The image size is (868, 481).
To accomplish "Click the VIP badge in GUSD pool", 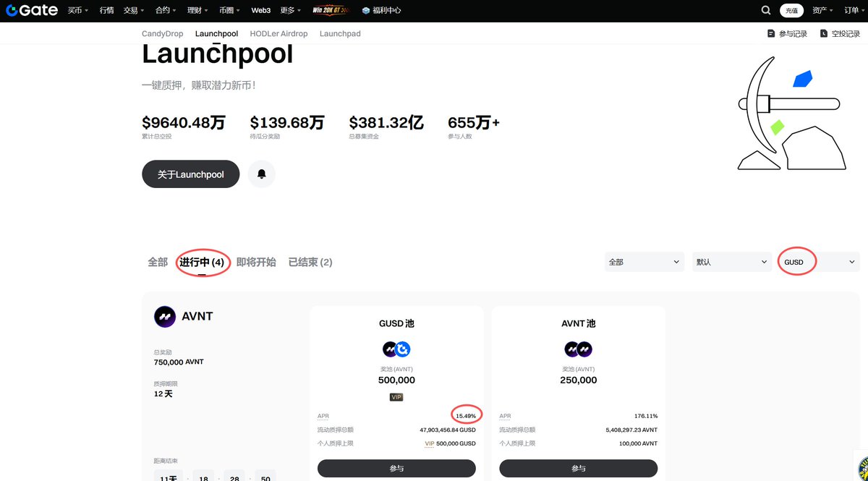I will [x=396, y=397].
